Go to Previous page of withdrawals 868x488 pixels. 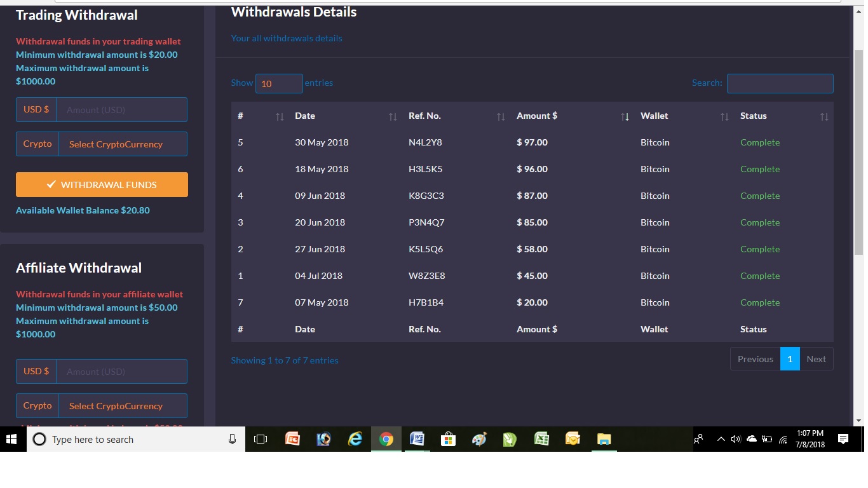click(756, 359)
